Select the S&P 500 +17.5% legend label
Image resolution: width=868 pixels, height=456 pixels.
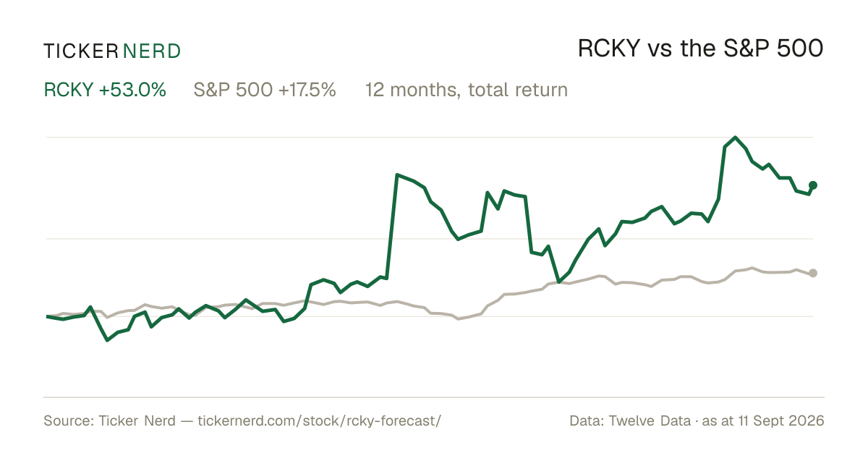pyautogui.click(x=265, y=90)
